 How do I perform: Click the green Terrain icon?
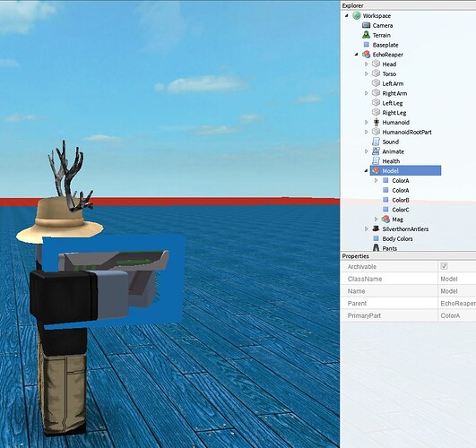point(367,35)
